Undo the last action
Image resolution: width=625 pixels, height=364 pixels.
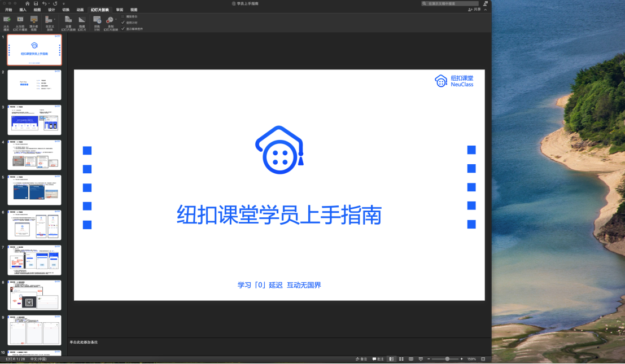click(44, 3)
